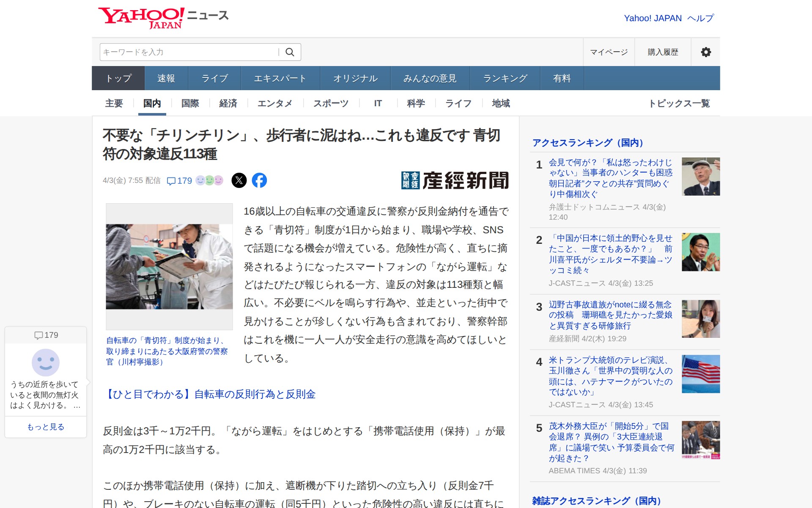Screen dimensions: 812x508
Task: Open the police officer article photo
Action: [x=169, y=266]
